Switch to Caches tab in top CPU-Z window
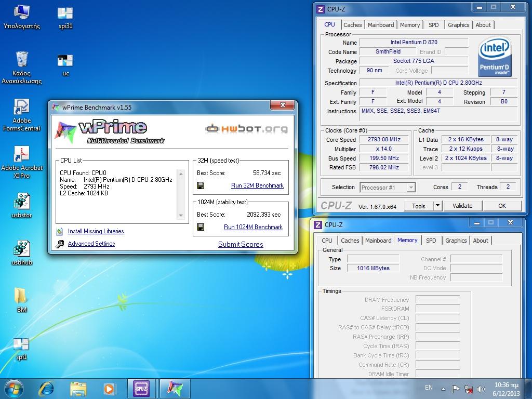The height and width of the screenshot is (399, 532). tap(353, 25)
